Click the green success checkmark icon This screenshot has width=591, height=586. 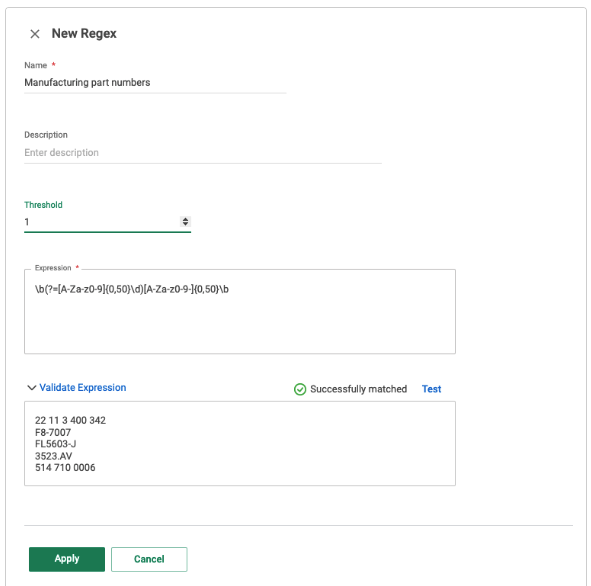[300, 389]
